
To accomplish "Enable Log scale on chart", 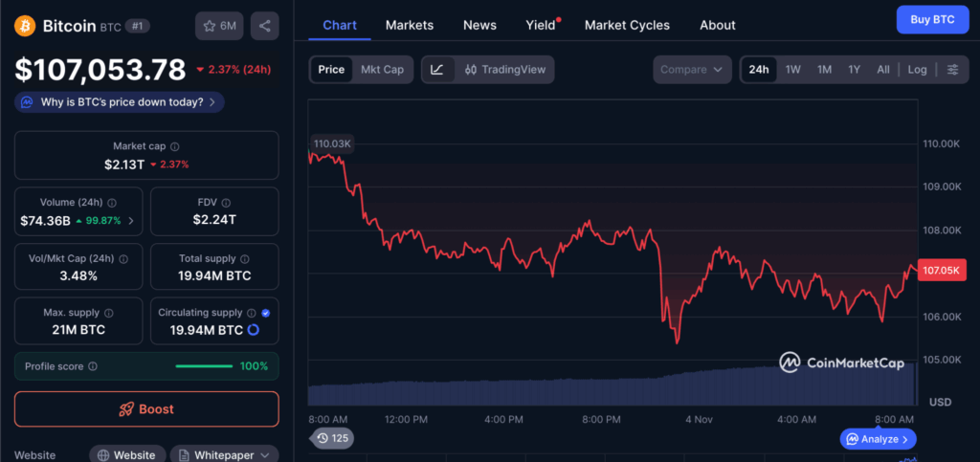I will click(917, 70).
